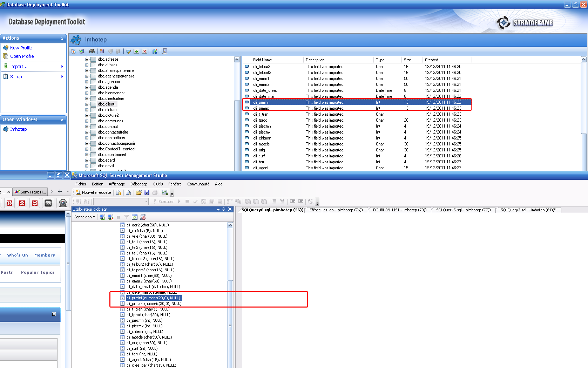The width and height of the screenshot is (588, 368).
Task: Collapse the Open Windows panel
Action: pos(62,120)
